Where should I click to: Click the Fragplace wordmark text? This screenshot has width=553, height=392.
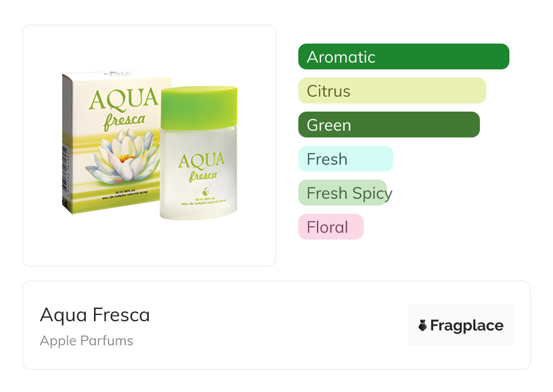pos(467,325)
